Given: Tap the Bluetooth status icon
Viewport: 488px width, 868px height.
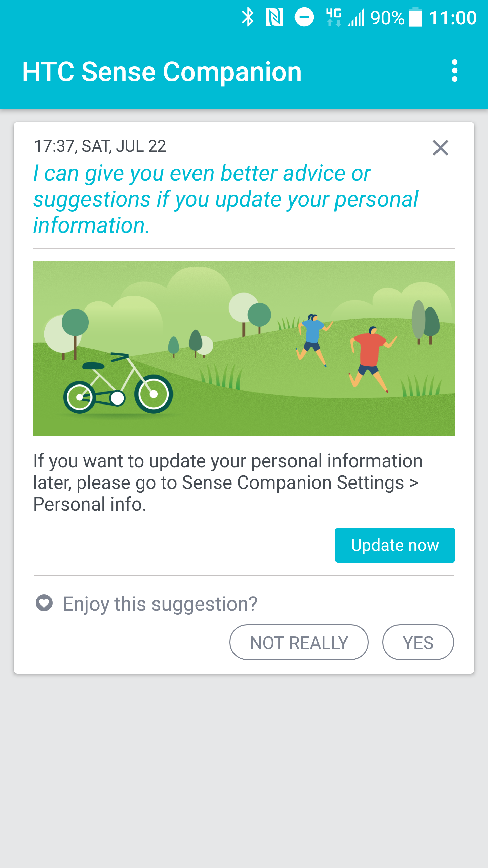Looking at the screenshot, I should click(248, 17).
